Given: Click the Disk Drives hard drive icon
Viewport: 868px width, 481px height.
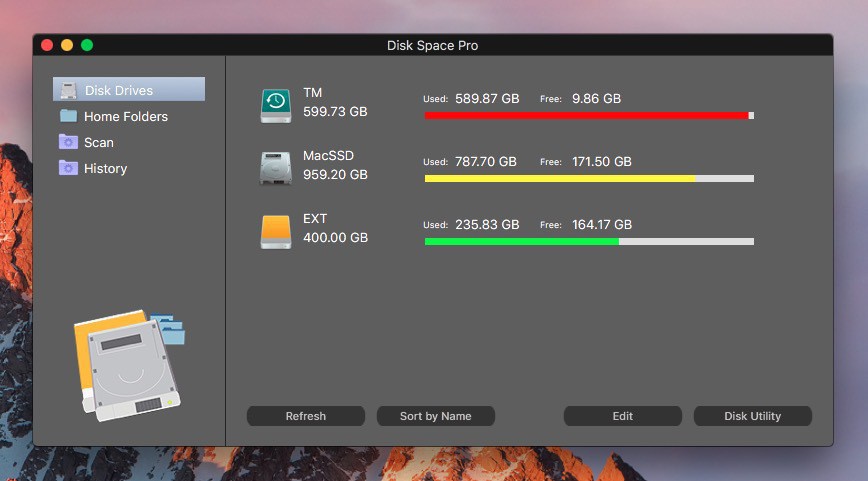Looking at the screenshot, I should point(68,90).
